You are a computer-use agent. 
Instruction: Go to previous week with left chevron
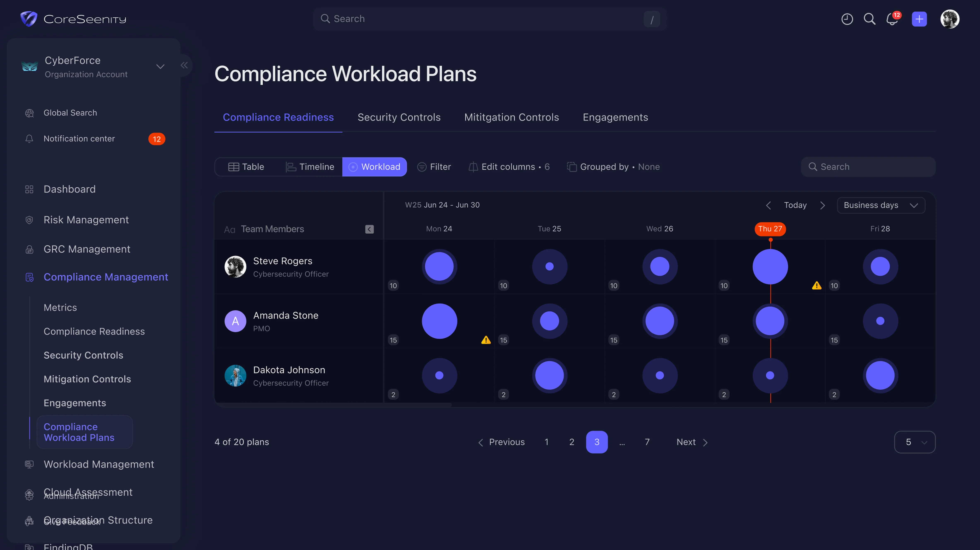point(768,206)
